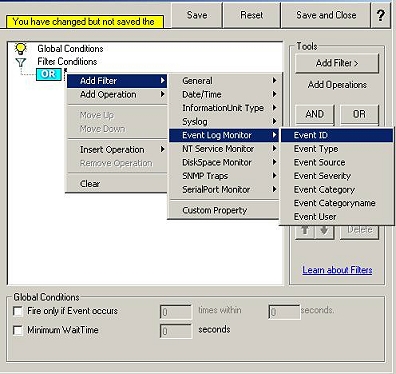Enable Fire only if Event occurs checkbox
This screenshot has width=396, height=374.
(17, 311)
